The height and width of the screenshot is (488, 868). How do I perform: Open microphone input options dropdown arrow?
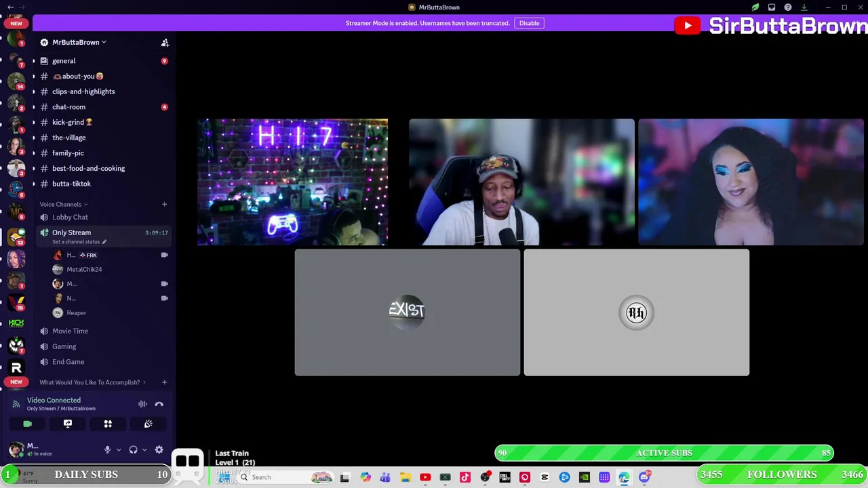pyautogui.click(x=118, y=449)
